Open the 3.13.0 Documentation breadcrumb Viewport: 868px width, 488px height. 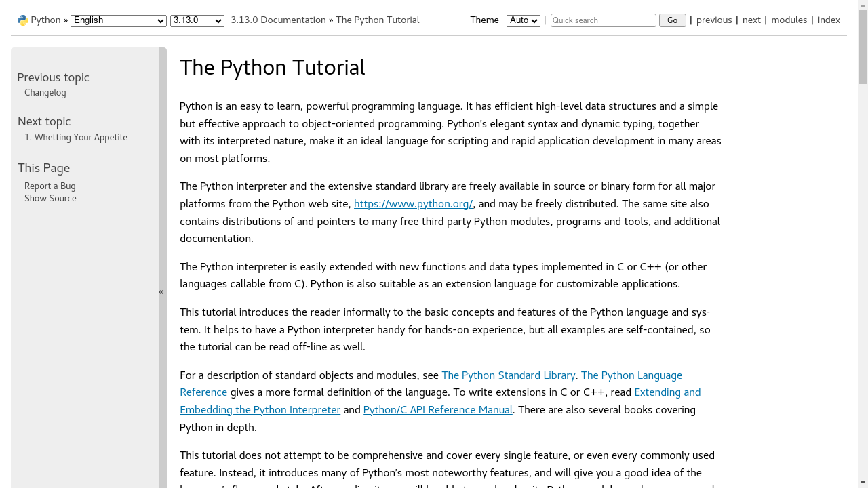278,20
